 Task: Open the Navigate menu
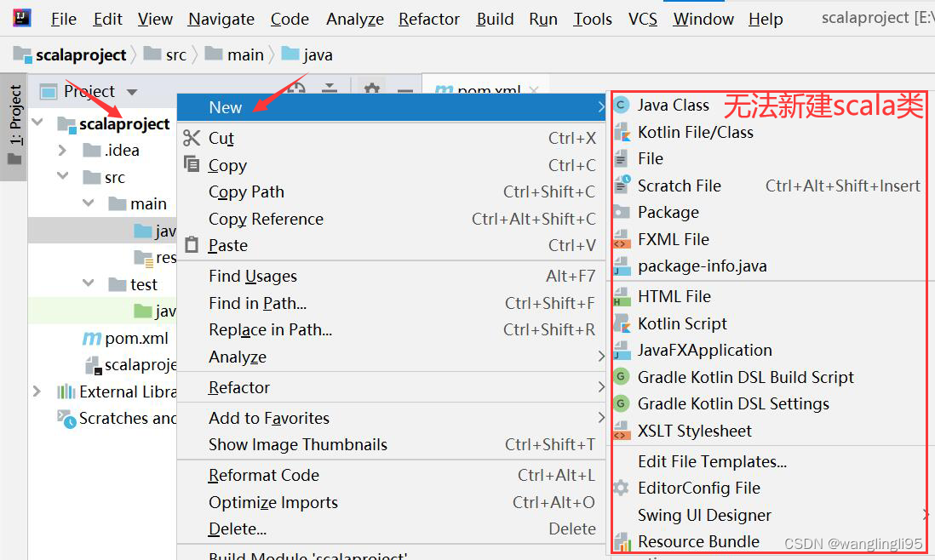[x=221, y=19]
